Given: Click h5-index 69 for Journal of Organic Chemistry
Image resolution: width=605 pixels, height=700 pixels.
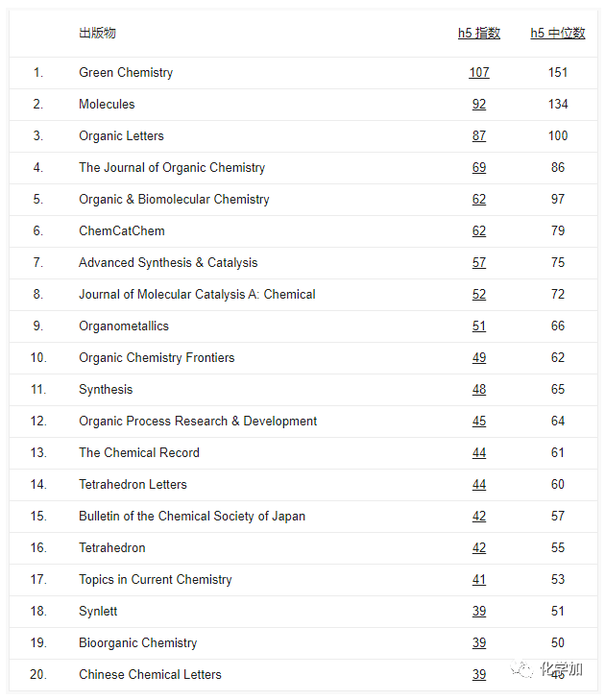Looking at the screenshot, I should click(478, 168).
